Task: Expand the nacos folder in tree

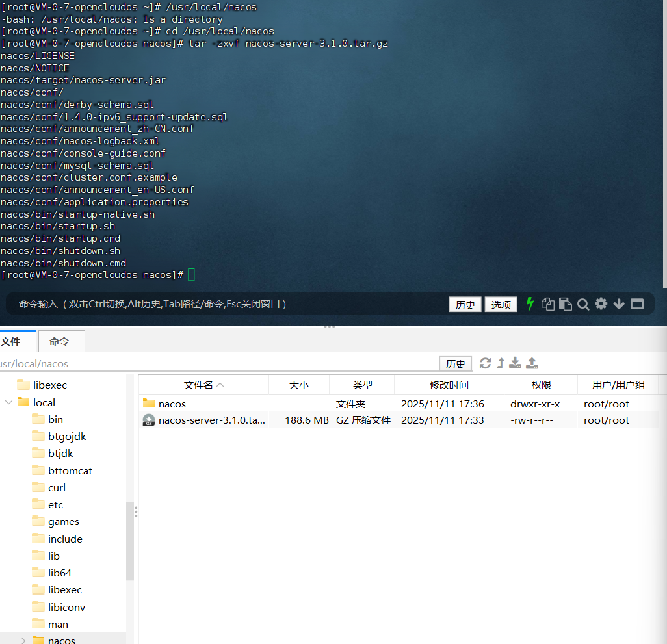Action: (23, 640)
